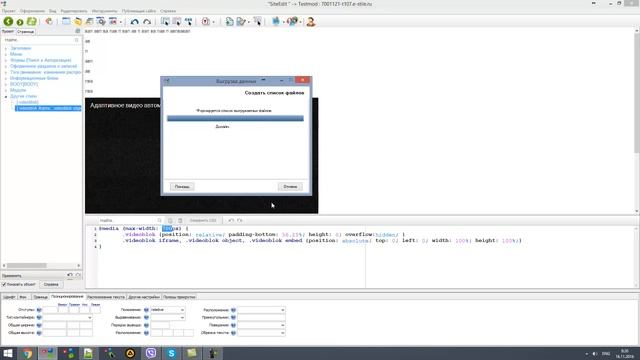Click the magnifier icon in CSS search box

(x=160, y=220)
